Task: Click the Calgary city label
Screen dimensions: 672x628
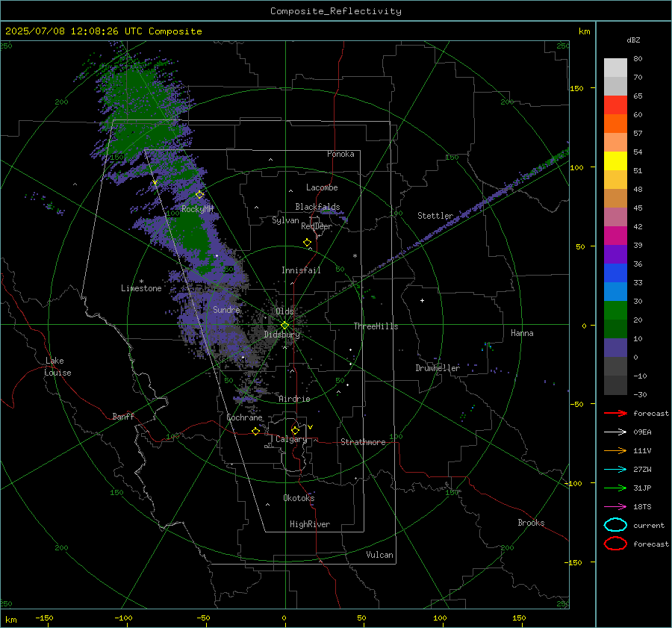Action: 291,439
